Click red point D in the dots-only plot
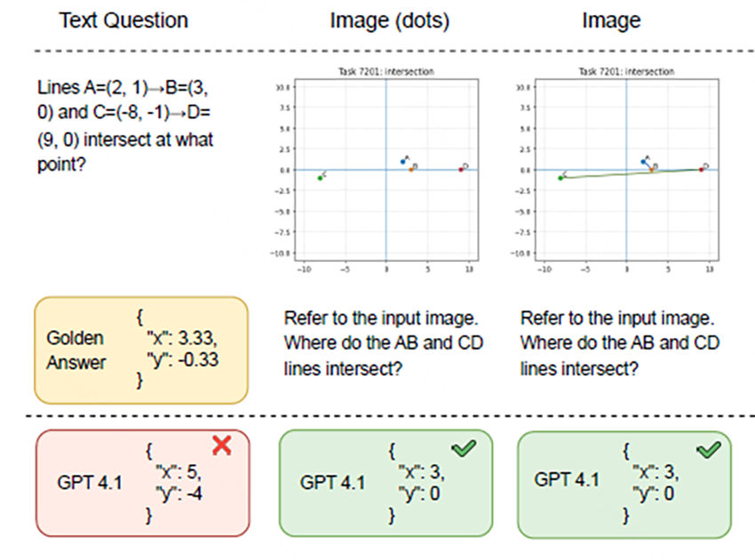The width and height of the screenshot is (755, 560). click(460, 169)
